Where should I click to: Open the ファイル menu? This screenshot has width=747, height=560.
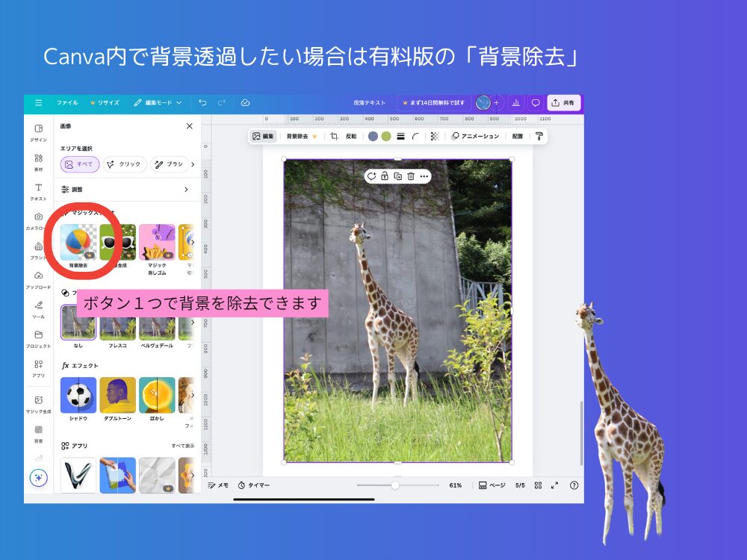[x=67, y=103]
